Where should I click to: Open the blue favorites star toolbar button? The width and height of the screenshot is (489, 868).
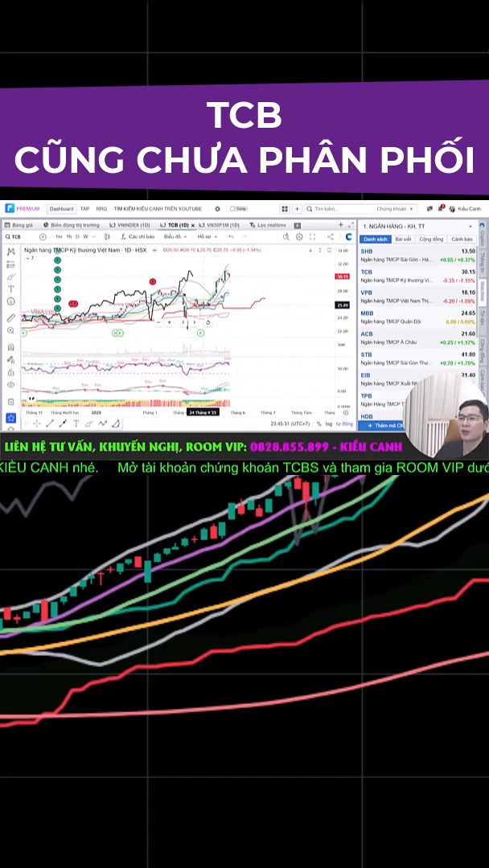point(10,417)
